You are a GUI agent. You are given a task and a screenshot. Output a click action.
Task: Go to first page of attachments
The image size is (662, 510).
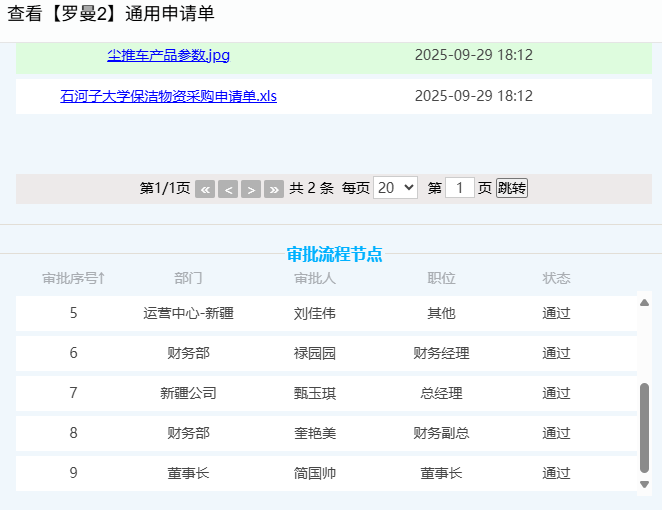205,189
